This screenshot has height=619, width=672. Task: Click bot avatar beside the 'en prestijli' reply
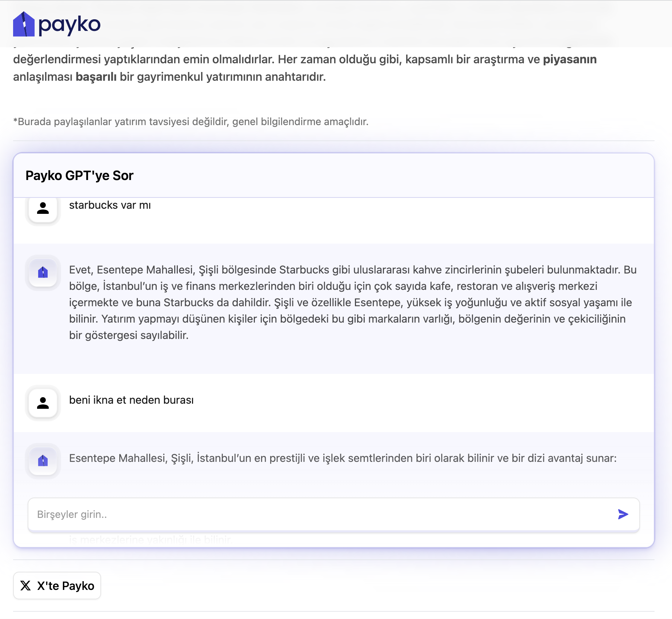43,461
